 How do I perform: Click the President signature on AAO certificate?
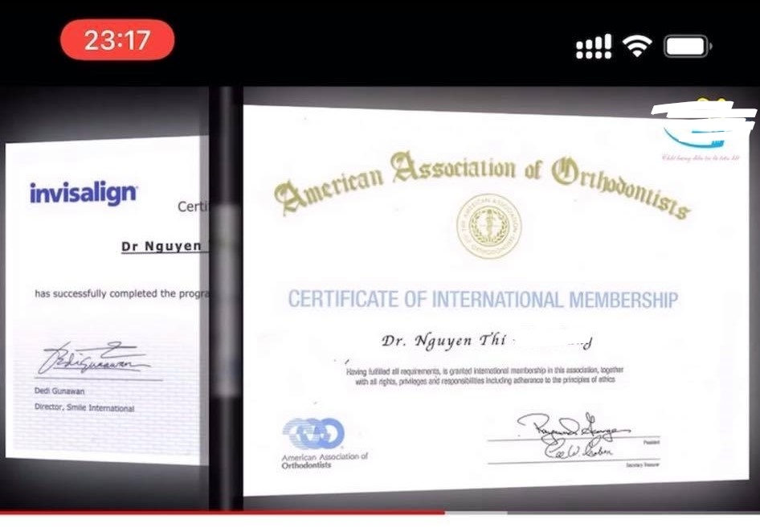pyautogui.click(x=574, y=427)
